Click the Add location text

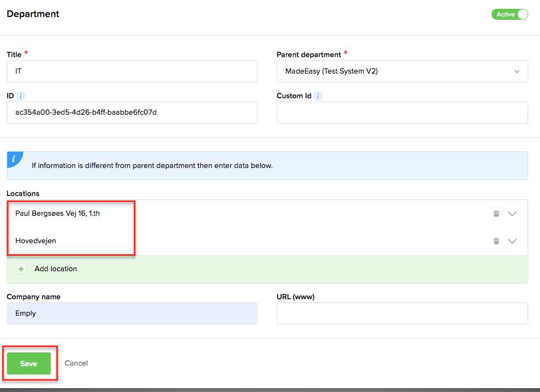[x=55, y=269]
